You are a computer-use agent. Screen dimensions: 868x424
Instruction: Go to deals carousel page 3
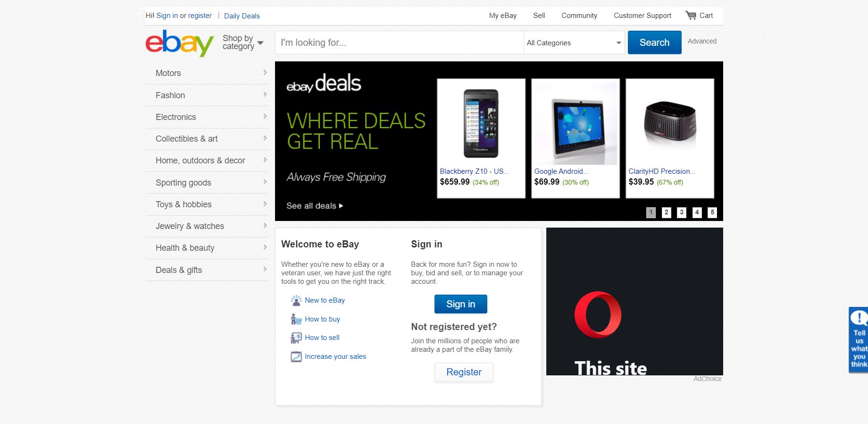[682, 212]
